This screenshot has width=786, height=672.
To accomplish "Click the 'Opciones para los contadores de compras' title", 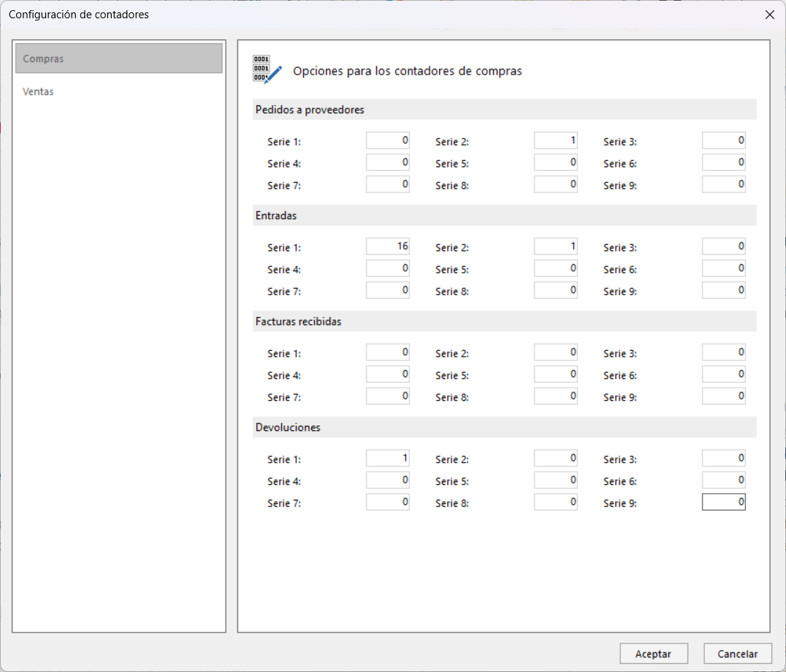I will pyautogui.click(x=407, y=71).
